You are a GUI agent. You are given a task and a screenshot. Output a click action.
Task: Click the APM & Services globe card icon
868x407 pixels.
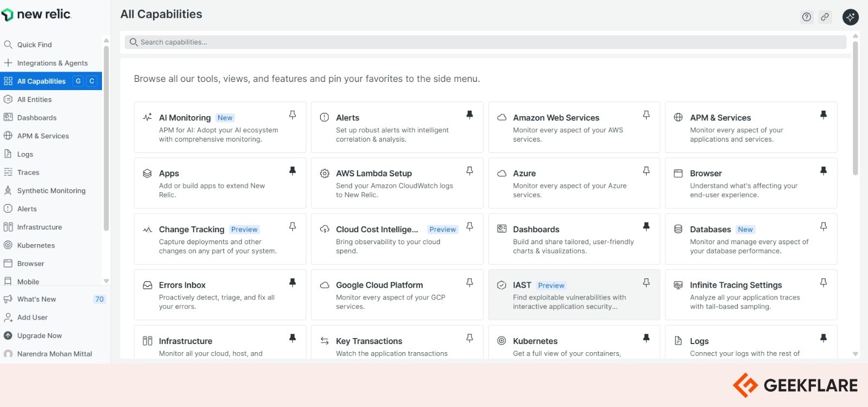[678, 117]
